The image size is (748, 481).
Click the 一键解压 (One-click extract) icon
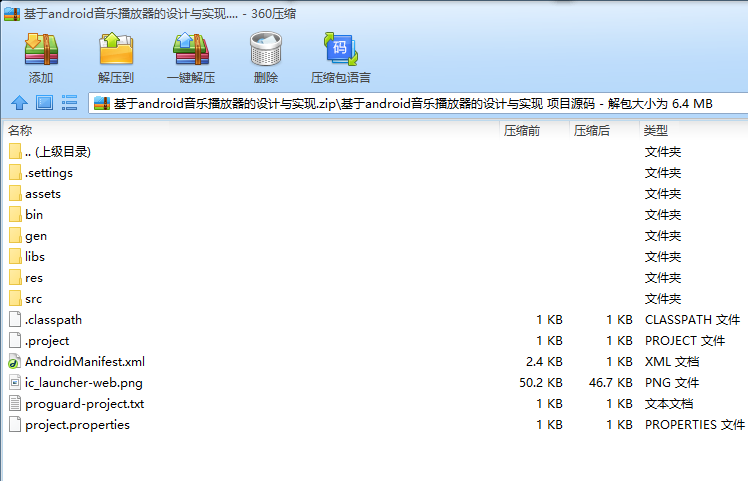click(x=191, y=49)
